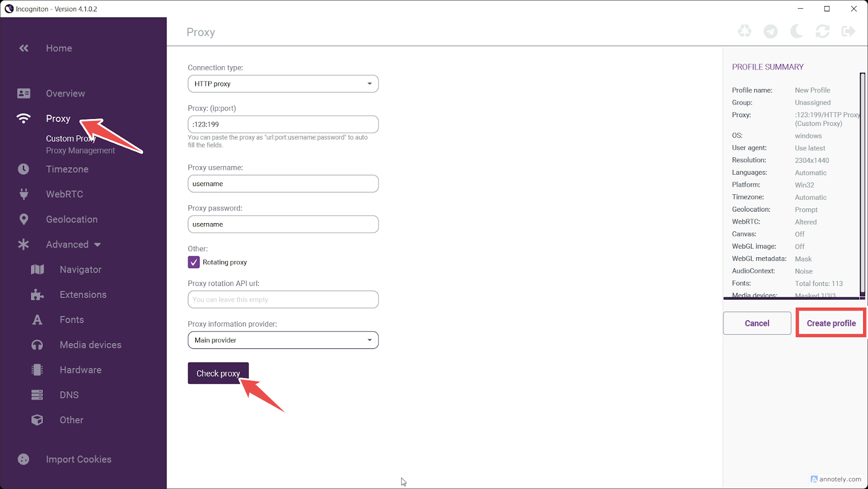
Task: Click the Create profile button
Action: pos(831,323)
